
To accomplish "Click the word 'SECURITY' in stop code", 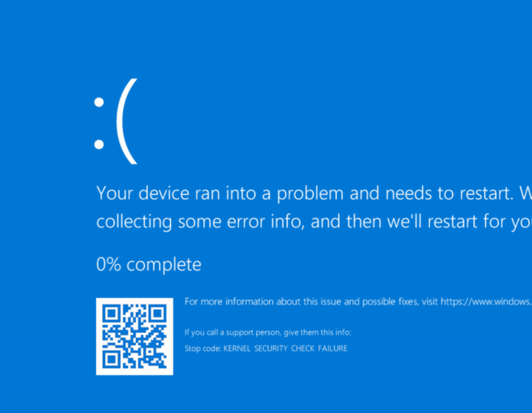I will (271, 349).
